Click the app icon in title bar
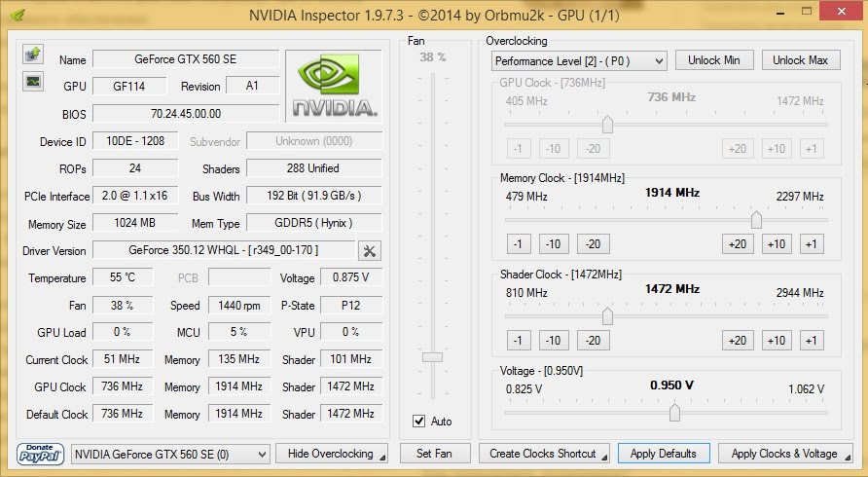 (18, 15)
